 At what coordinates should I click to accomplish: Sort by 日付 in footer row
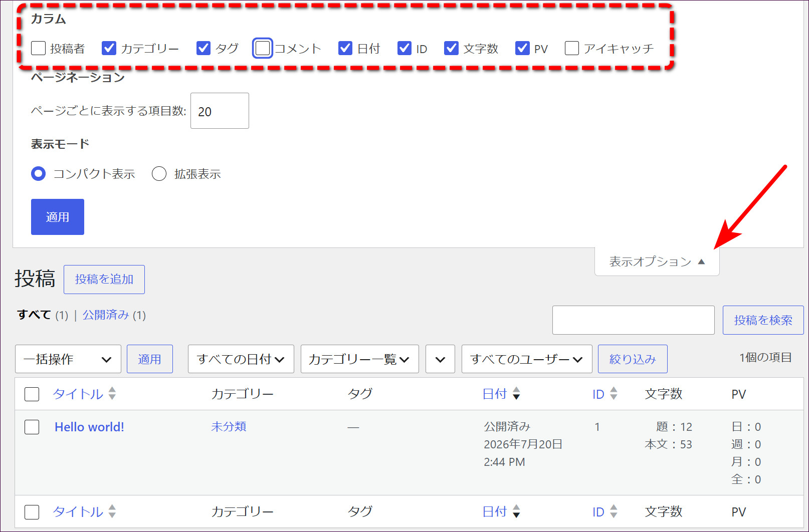click(495, 512)
